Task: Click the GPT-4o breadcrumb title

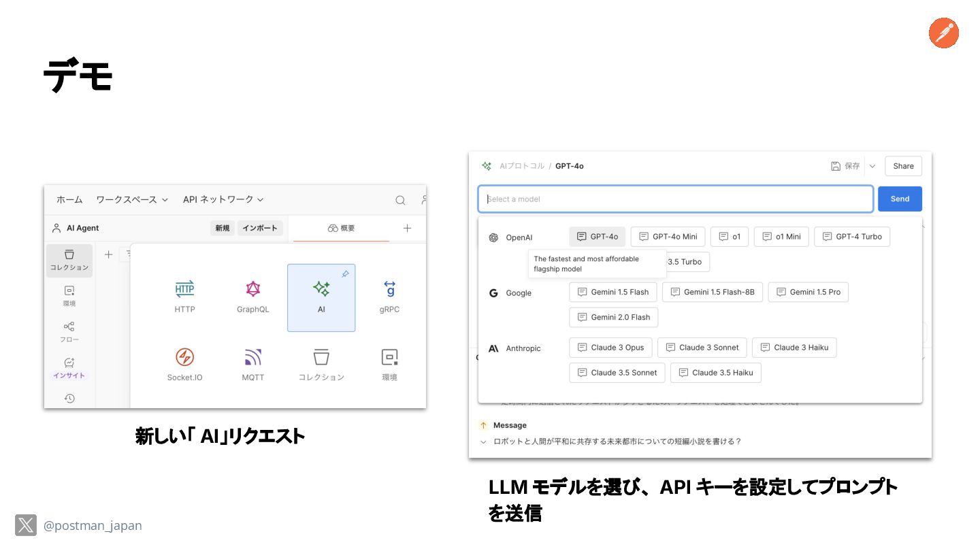Action: click(x=570, y=166)
